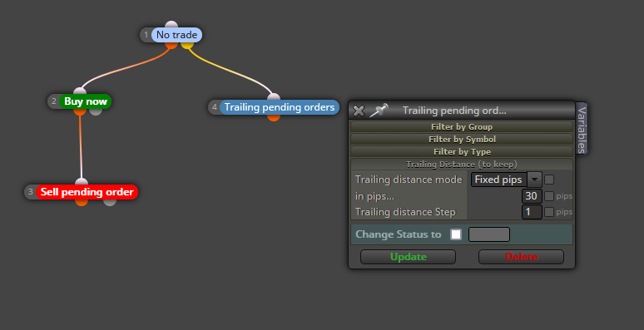Click the Buy now top input connector
The height and width of the screenshot is (330, 644).
coord(80,91)
